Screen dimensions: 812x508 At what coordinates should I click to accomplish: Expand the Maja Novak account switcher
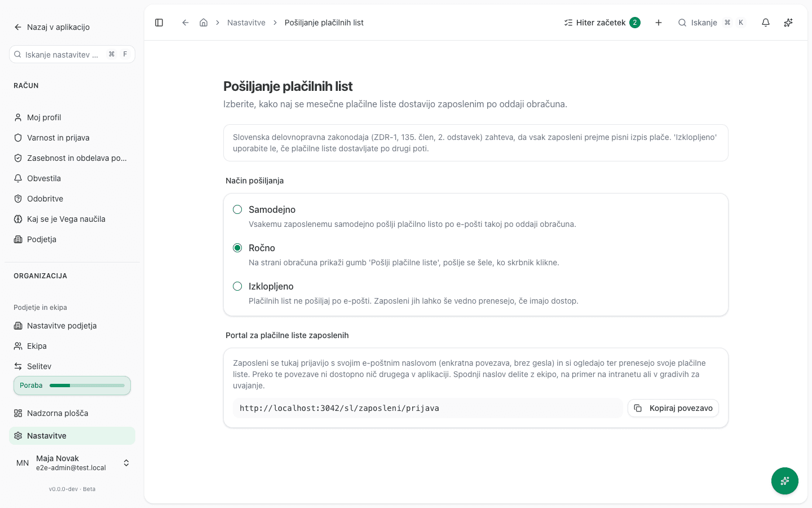(72, 463)
